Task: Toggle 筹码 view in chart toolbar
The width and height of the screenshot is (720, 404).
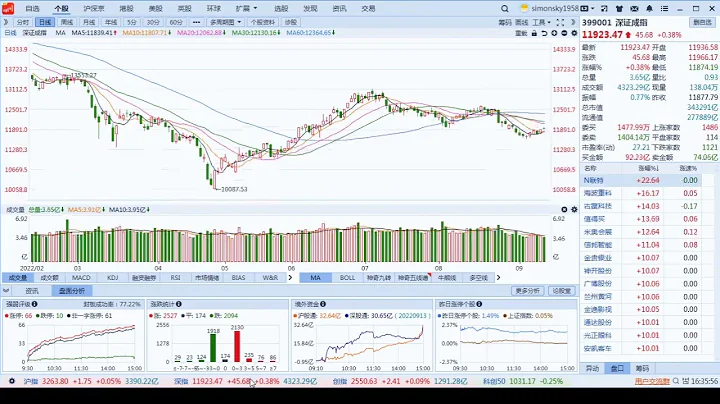Action: pos(505,22)
